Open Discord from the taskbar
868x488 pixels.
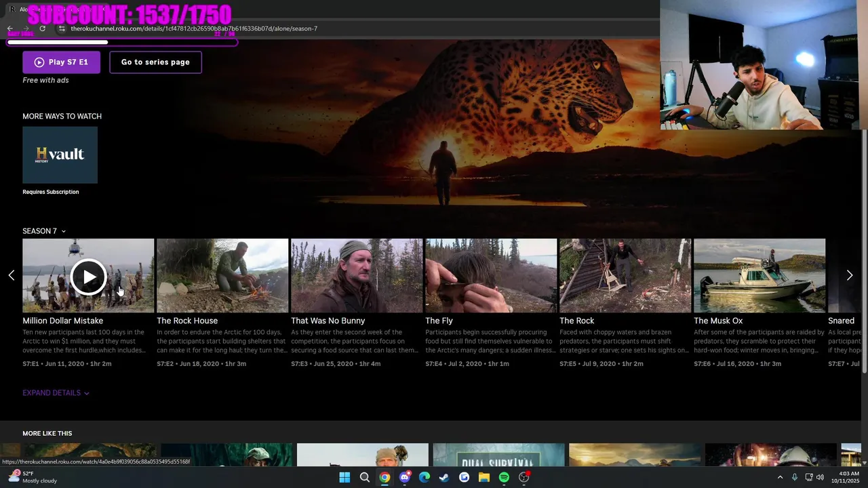405,477
